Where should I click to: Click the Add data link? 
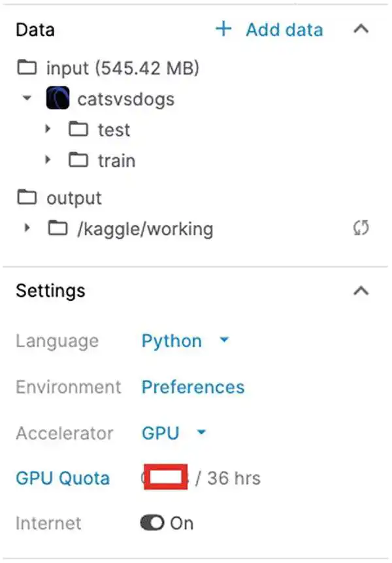coord(284,29)
